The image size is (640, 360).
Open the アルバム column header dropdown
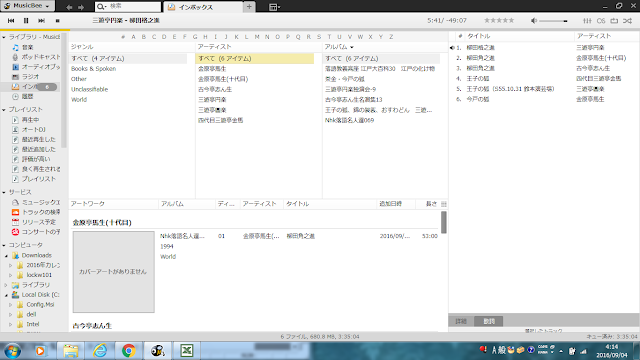click(352, 47)
